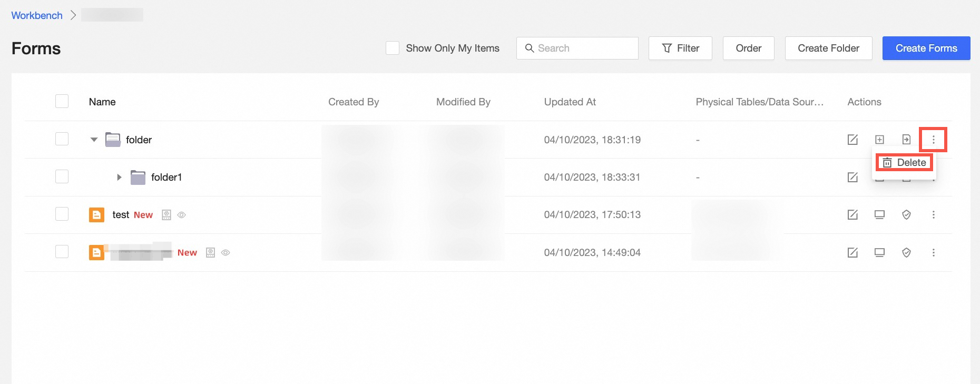Click the Create Forms button
This screenshot has width=980, height=384.
click(926, 48)
